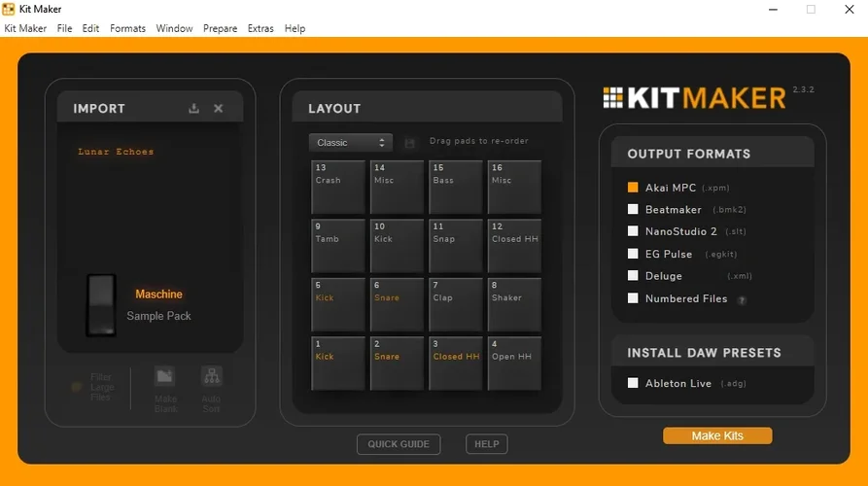
Task: Enable NanoStudio 2 output format
Action: click(x=633, y=231)
